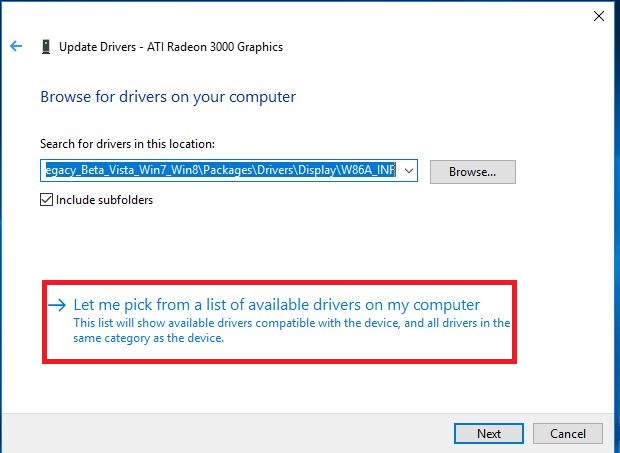
Task: Click the blue arrow beside Let me pick
Action: (57, 305)
